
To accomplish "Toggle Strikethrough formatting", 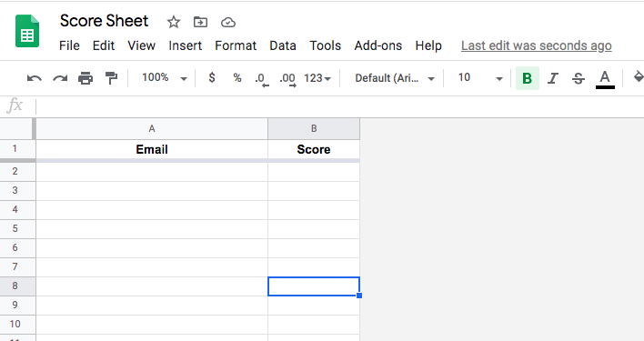I will (579, 77).
